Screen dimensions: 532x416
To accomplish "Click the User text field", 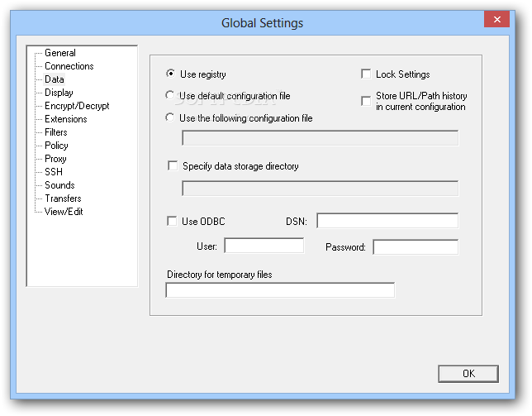I will 264,246.
